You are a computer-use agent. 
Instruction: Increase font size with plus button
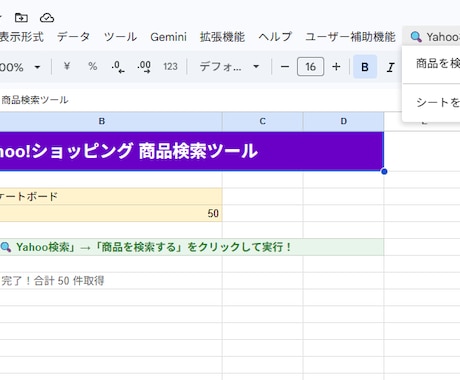[336, 67]
